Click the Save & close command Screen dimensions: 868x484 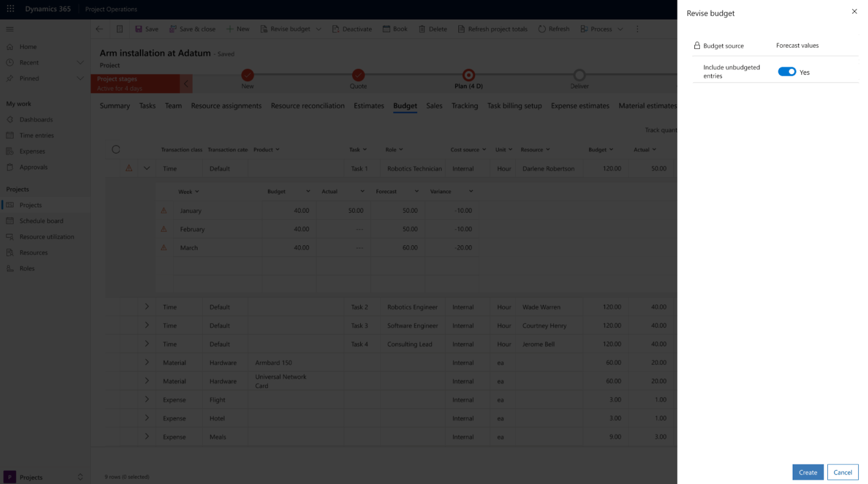[x=192, y=29]
